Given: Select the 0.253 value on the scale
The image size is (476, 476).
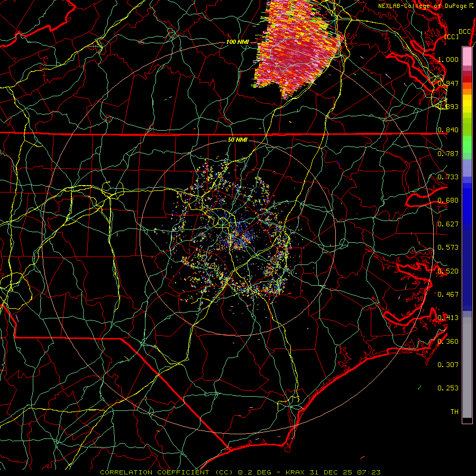Looking at the screenshot, I should click(x=448, y=388).
